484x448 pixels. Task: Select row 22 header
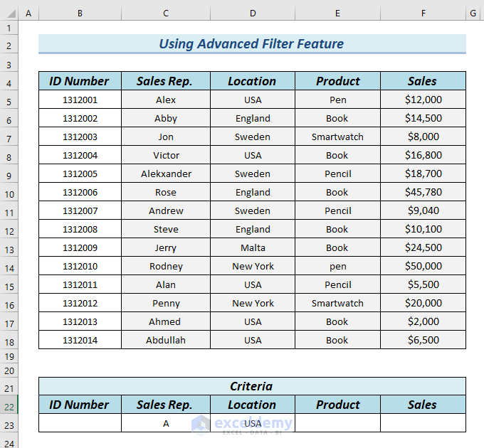point(9,406)
